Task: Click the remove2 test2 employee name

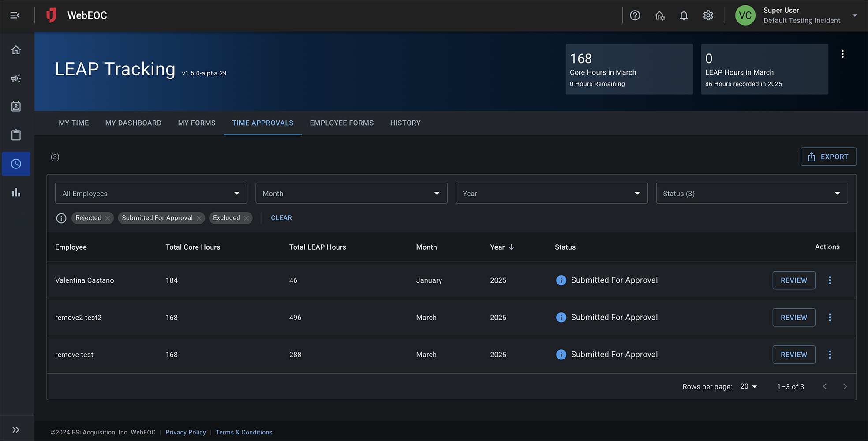Action: (x=78, y=318)
